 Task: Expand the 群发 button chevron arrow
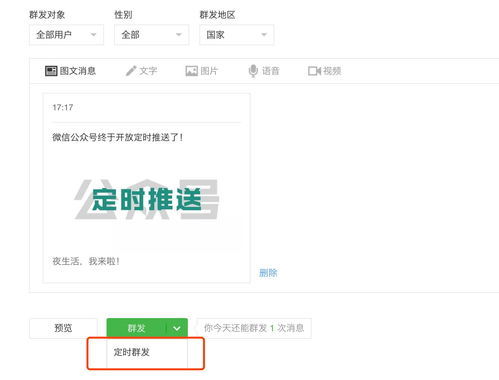point(177,328)
